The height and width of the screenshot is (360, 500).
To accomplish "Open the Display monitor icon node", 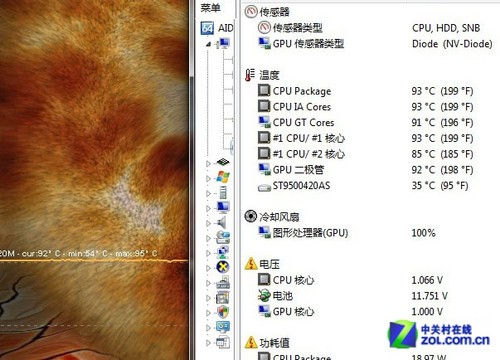I will click(223, 207).
